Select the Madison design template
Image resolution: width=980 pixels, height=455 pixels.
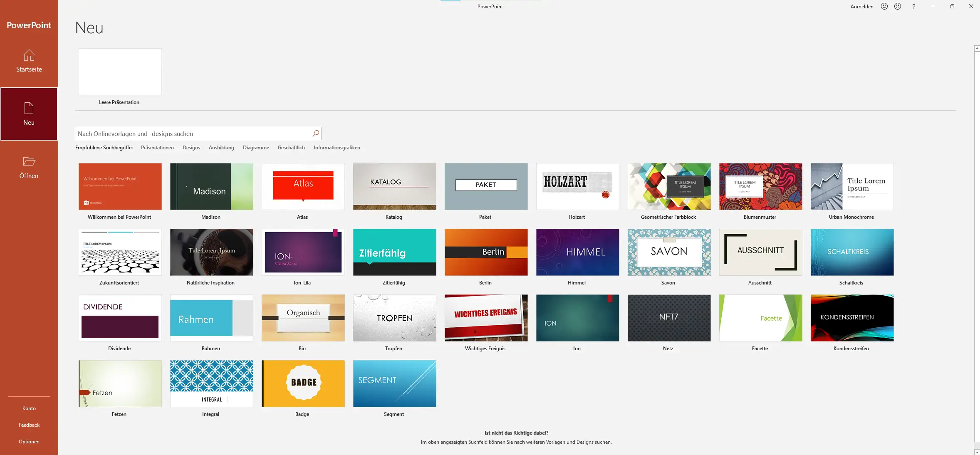point(211,186)
